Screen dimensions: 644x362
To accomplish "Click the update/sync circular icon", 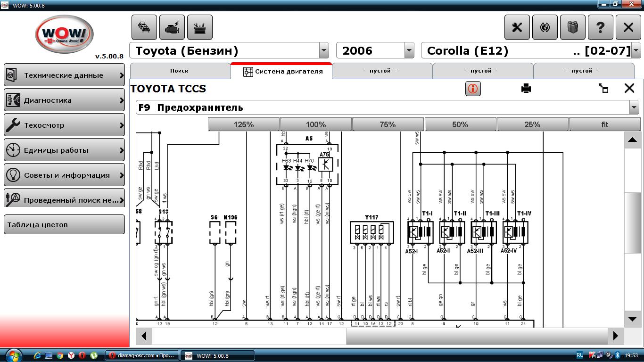I will (545, 27).
